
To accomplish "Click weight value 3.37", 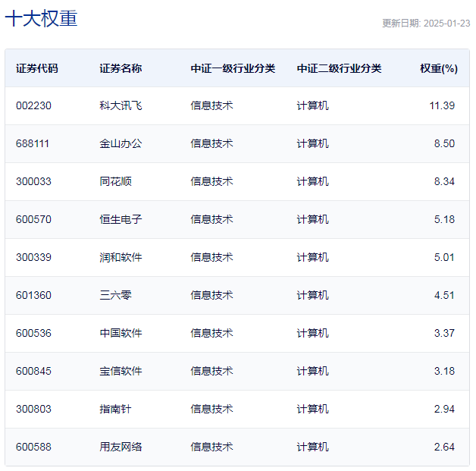I will pyautogui.click(x=444, y=334).
